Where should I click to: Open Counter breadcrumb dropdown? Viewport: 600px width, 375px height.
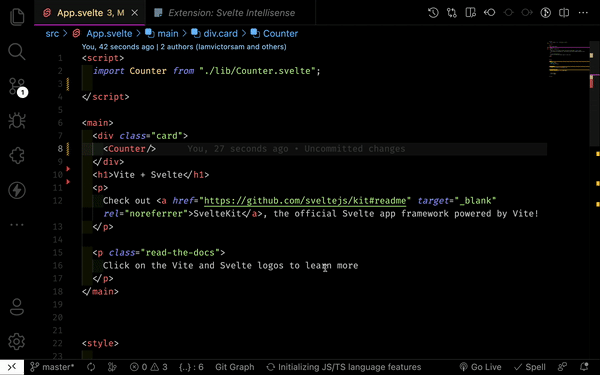[x=274, y=34]
